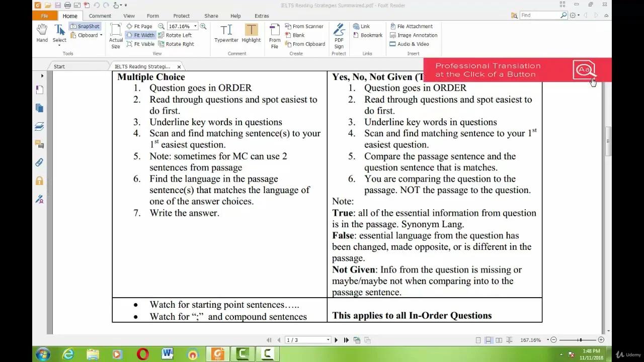The height and width of the screenshot is (362, 644).
Task: Expand the Clipboard dropdown arrow
Action: pyautogui.click(x=101, y=35)
